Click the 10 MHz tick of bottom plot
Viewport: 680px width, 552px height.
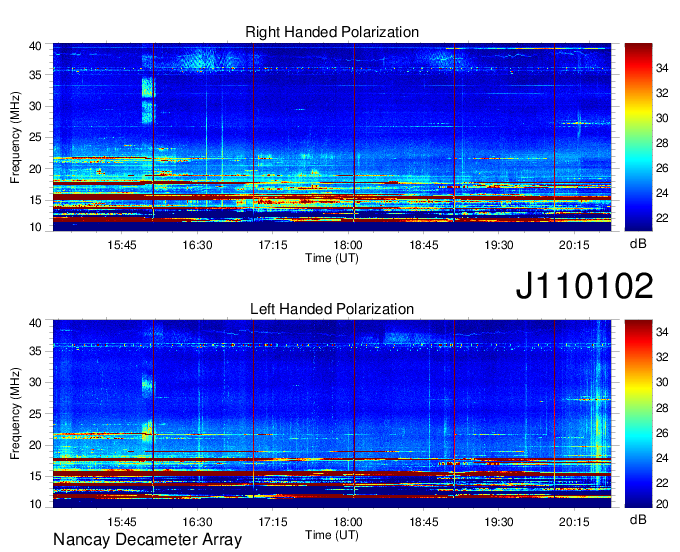tap(36, 504)
